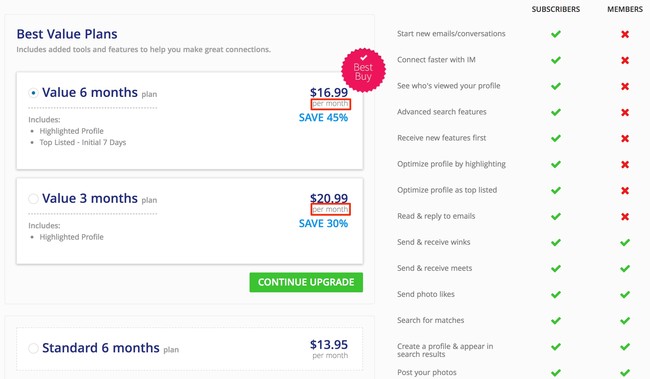Click the Members red X for Read & reply to emails
Image resolution: width=650 pixels, height=379 pixels.
tap(625, 216)
